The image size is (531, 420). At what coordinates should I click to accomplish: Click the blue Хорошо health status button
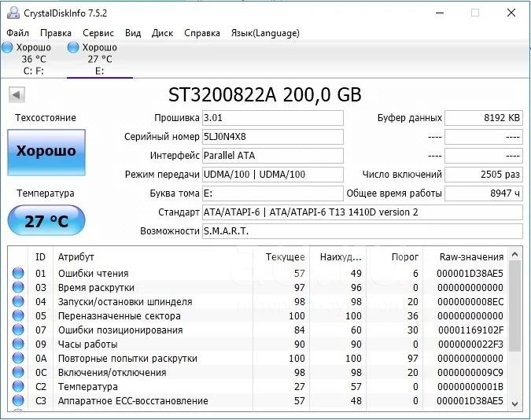pyautogui.click(x=46, y=153)
